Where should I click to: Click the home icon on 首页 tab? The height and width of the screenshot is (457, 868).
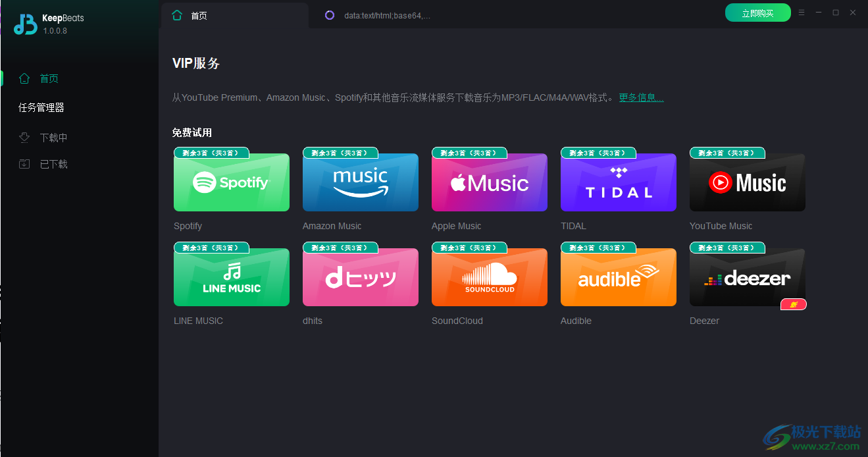176,14
